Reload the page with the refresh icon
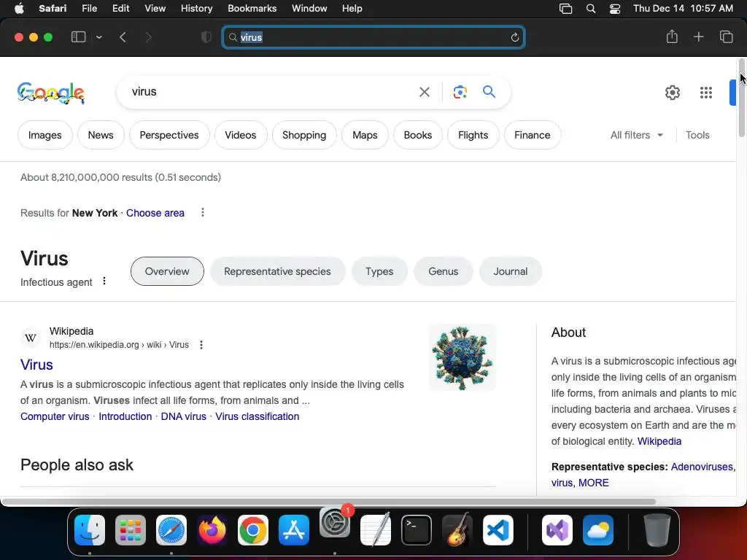Image resolution: width=747 pixels, height=560 pixels. [x=514, y=37]
